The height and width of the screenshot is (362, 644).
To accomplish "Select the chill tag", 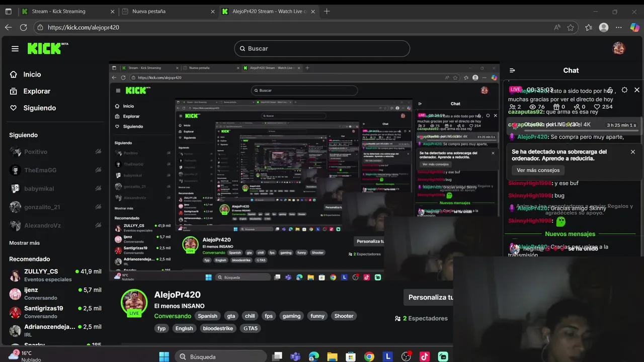I will coord(250,316).
